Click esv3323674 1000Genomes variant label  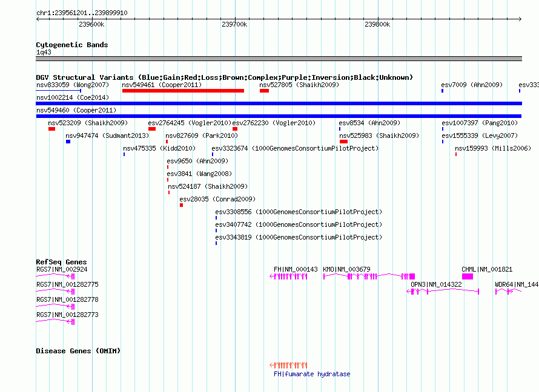[295, 148]
